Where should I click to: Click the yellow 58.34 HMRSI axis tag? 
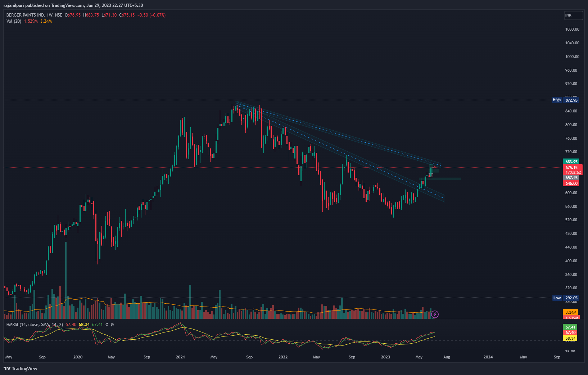(x=570, y=338)
